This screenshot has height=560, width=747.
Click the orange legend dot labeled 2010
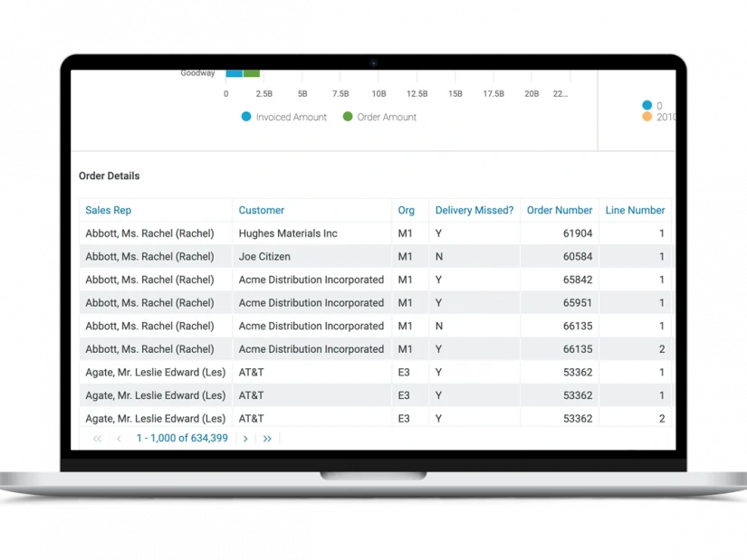(x=647, y=117)
